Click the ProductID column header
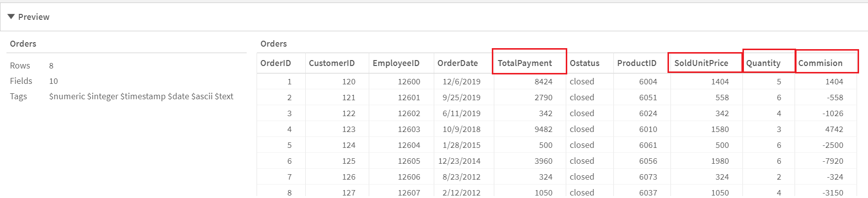This screenshot has width=868, height=198. (637, 63)
